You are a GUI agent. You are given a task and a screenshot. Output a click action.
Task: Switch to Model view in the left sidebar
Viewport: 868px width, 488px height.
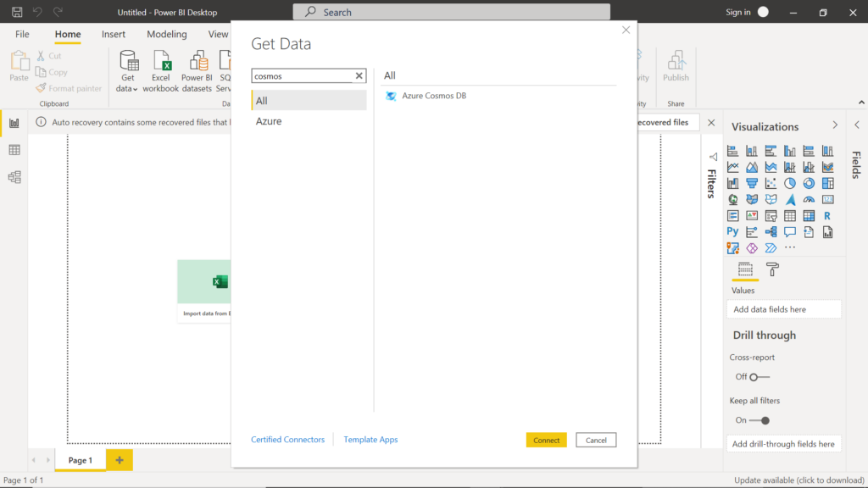coord(14,176)
